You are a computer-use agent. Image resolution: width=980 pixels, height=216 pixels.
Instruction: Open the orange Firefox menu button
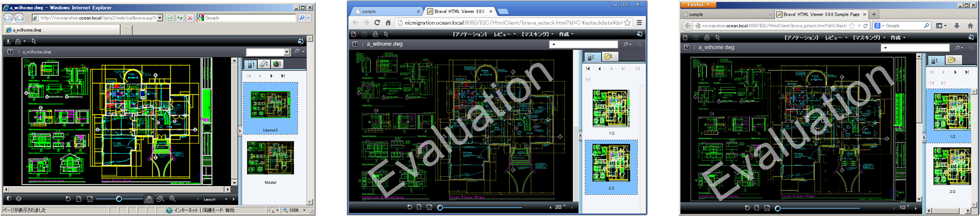click(699, 5)
